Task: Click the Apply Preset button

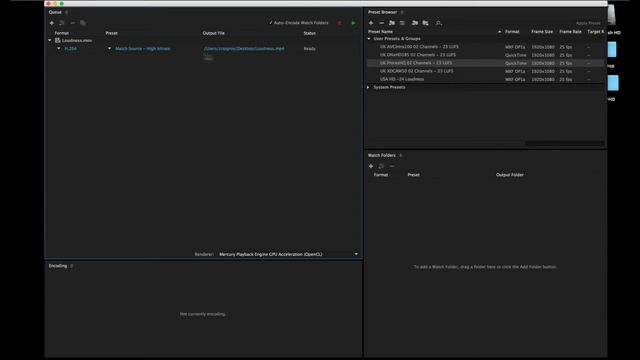Action: tap(588, 23)
